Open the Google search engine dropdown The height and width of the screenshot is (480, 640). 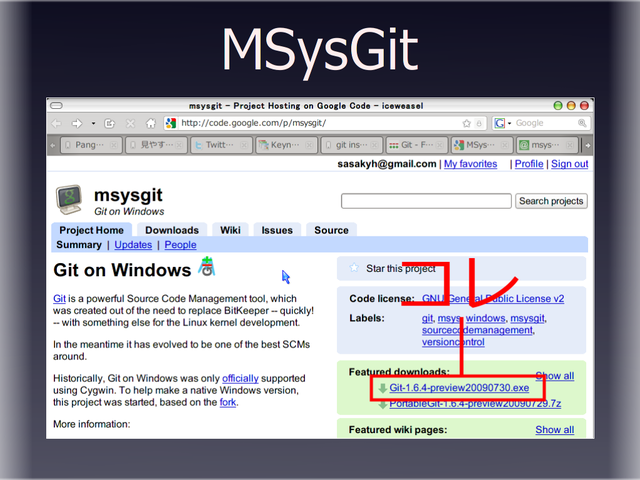(507, 123)
